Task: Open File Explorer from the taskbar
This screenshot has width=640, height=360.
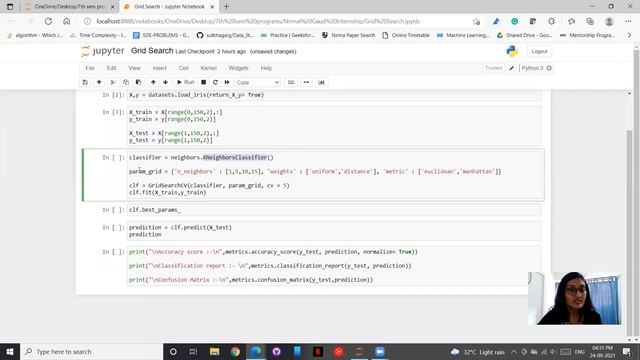Action: pyautogui.click(x=214, y=351)
